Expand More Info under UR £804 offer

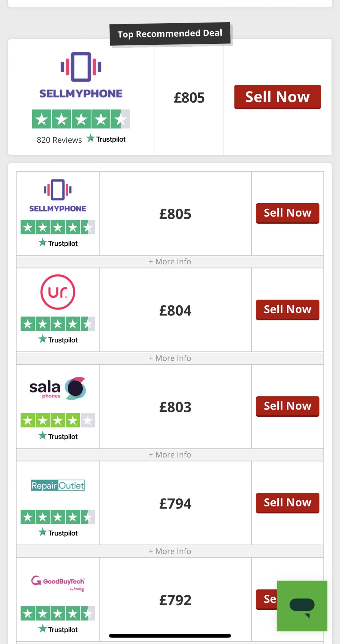click(x=170, y=358)
